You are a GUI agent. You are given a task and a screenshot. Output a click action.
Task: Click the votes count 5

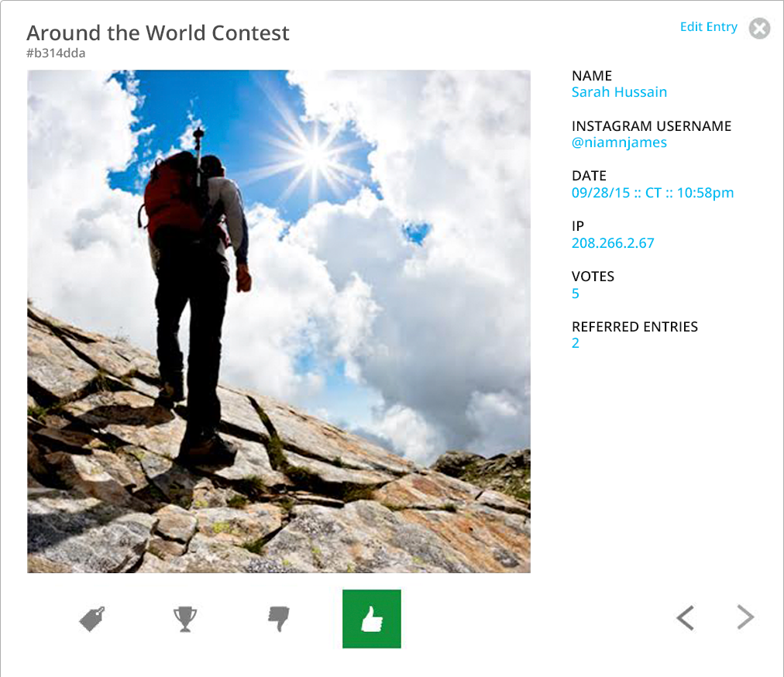(x=576, y=294)
